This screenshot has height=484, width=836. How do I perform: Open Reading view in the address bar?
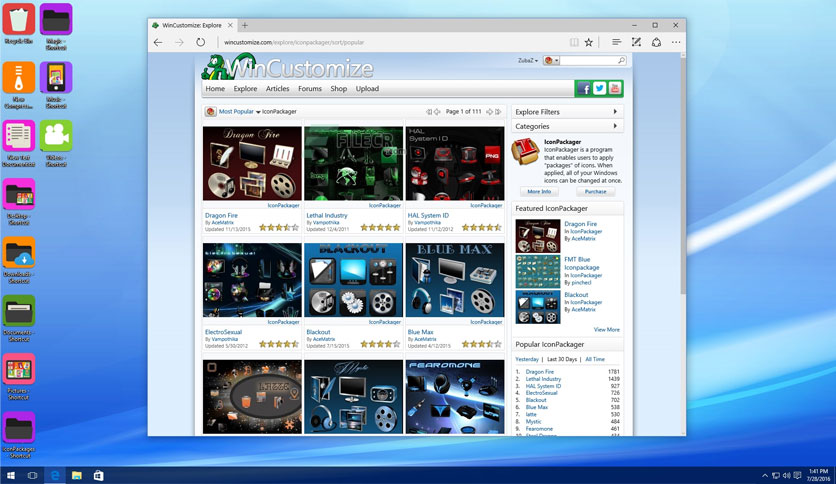coord(574,42)
